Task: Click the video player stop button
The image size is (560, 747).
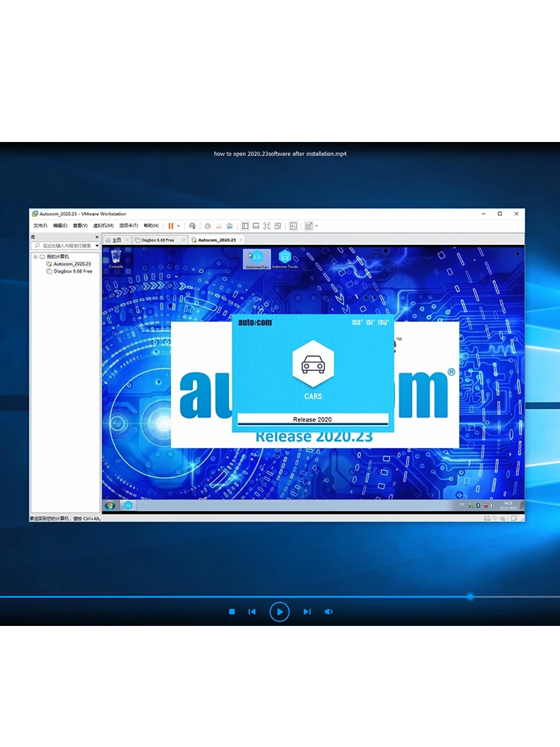Action: pos(232,612)
